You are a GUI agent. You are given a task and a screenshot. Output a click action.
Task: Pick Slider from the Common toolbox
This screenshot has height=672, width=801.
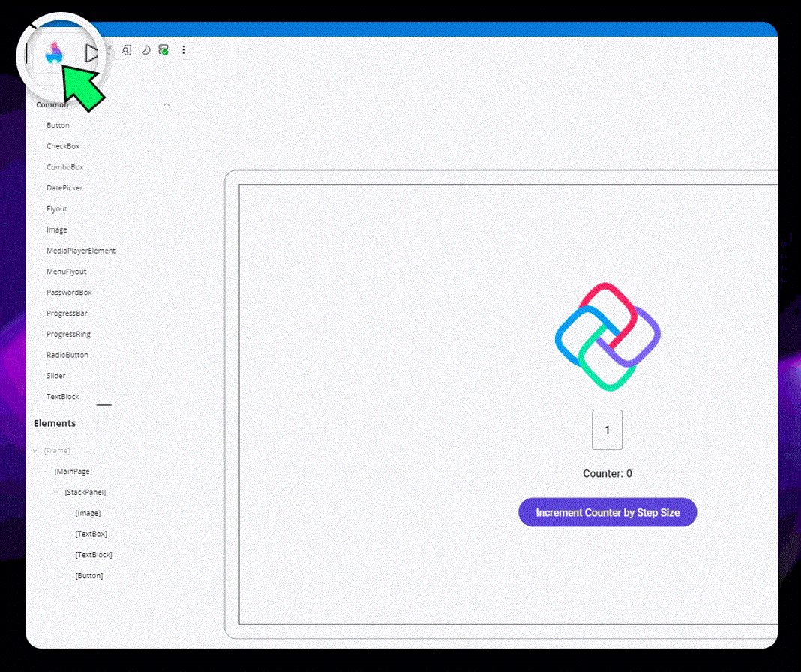coord(55,376)
